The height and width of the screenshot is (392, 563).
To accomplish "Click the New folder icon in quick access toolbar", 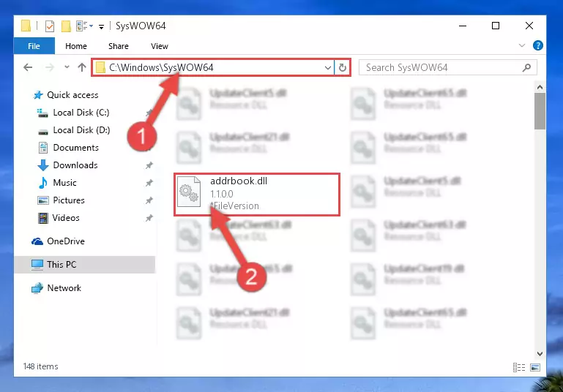I will click(x=66, y=26).
